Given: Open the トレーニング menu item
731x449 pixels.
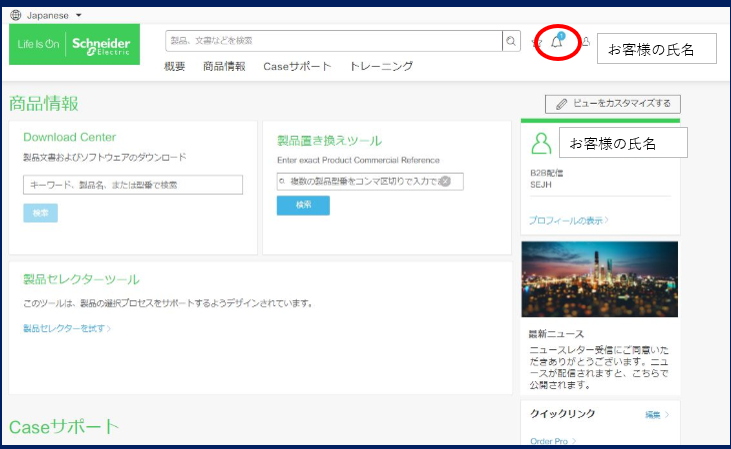Looking at the screenshot, I should pyautogui.click(x=381, y=67).
